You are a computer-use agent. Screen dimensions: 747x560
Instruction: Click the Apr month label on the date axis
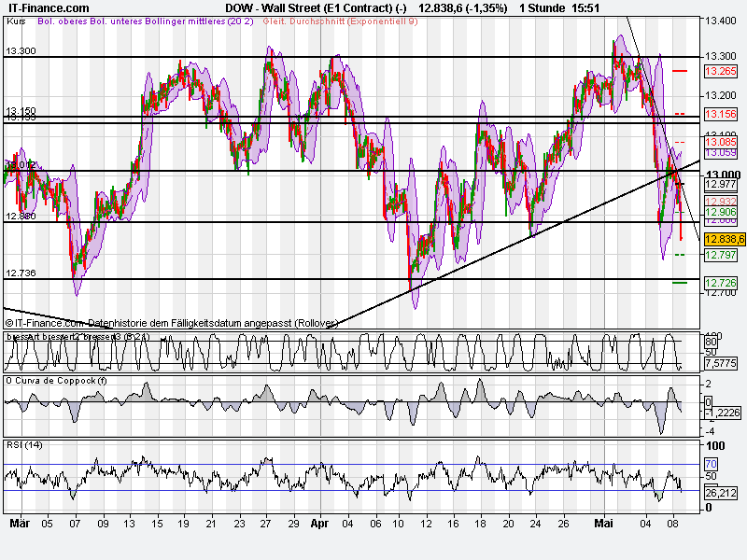(x=319, y=524)
